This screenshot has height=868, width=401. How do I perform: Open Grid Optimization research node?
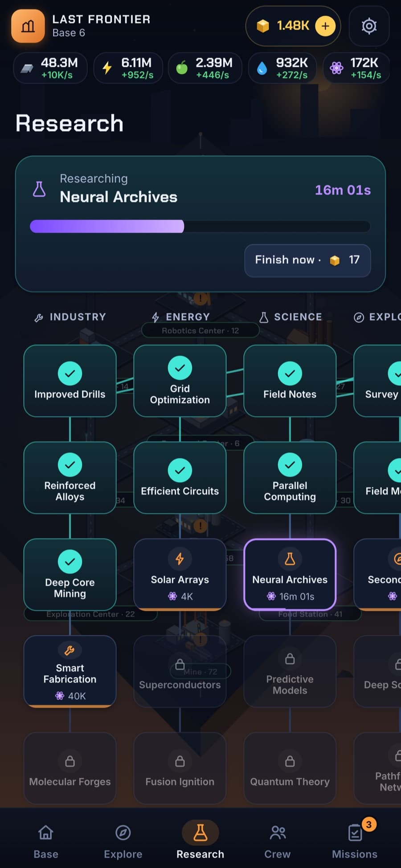[x=180, y=381]
